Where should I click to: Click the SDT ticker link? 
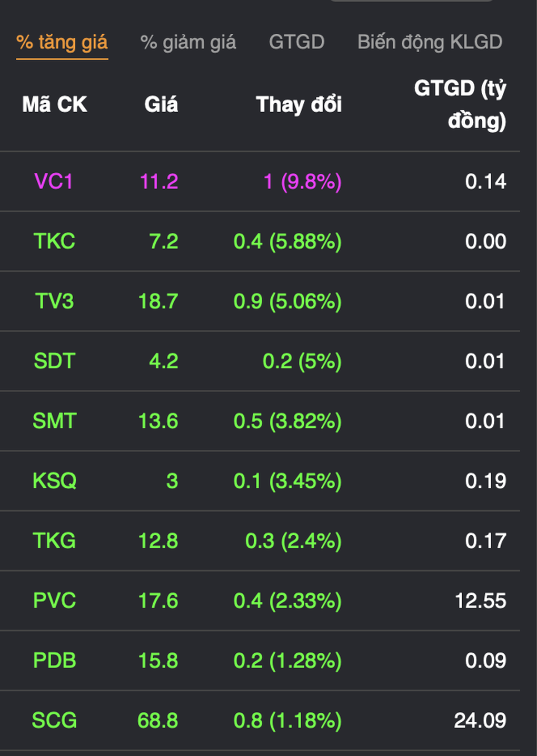coord(54,361)
